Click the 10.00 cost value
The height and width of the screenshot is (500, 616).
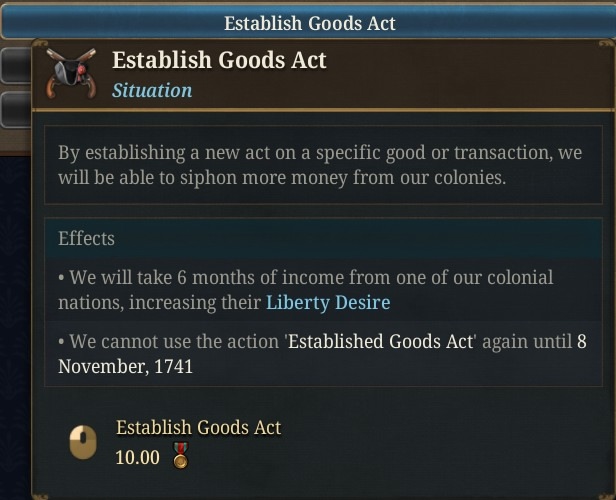(x=138, y=458)
